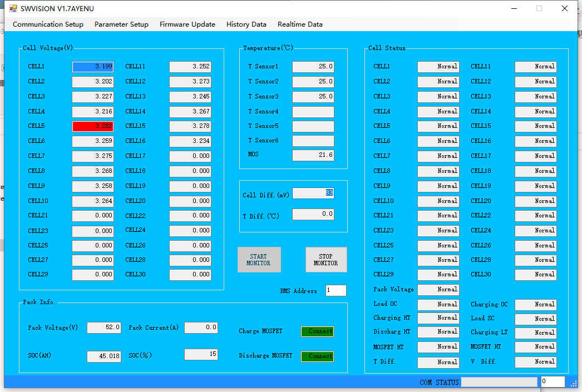Click the SOC(%) field showing 15
The height and width of the screenshot is (392, 582).
click(201, 354)
